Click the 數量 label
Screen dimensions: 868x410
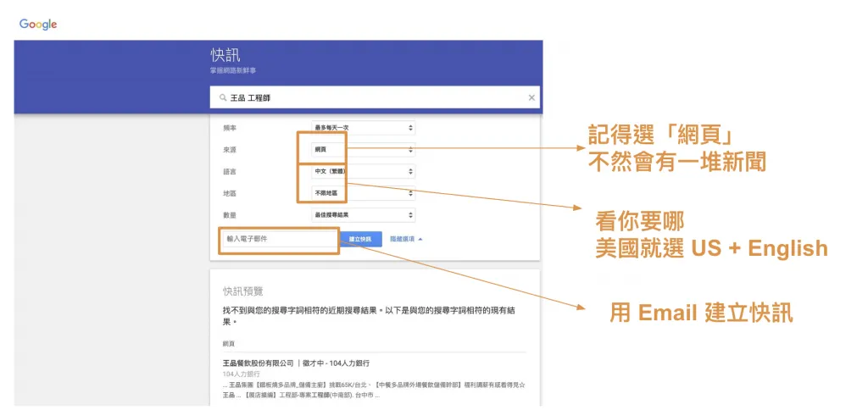coord(229,215)
